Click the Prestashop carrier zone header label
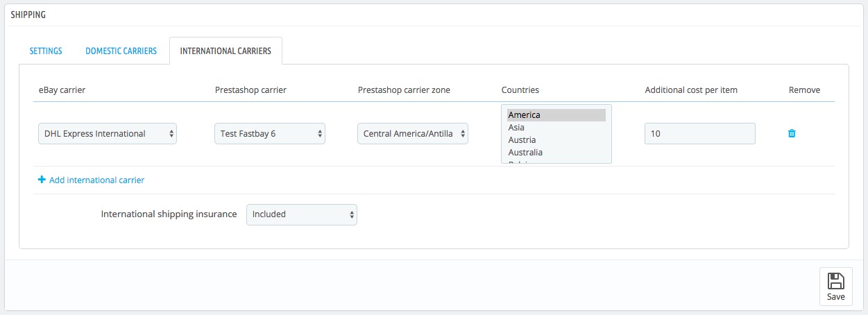The width and height of the screenshot is (868, 315). 404,90
